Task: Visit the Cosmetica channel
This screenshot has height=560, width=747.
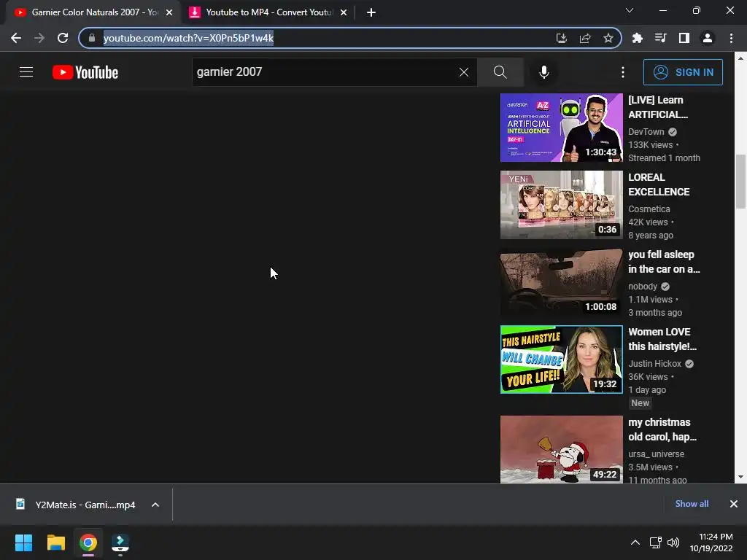Action: [x=649, y=209]
